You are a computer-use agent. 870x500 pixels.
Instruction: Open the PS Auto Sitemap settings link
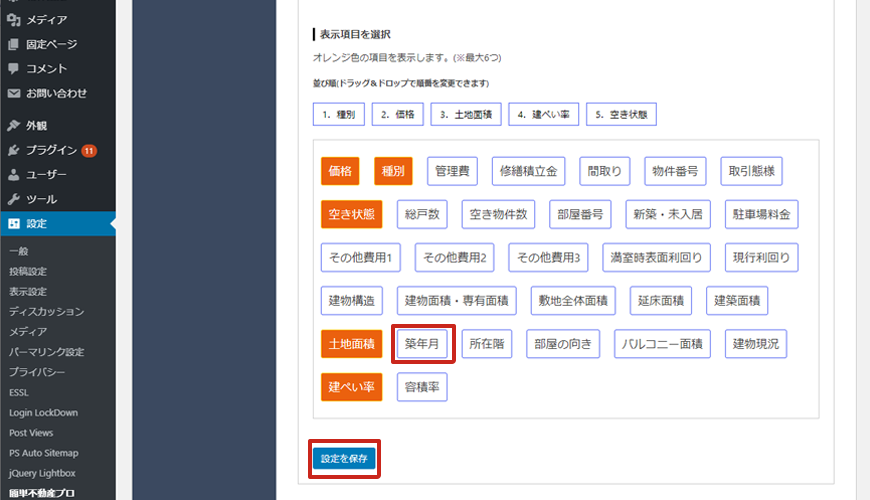click(46, 453)
